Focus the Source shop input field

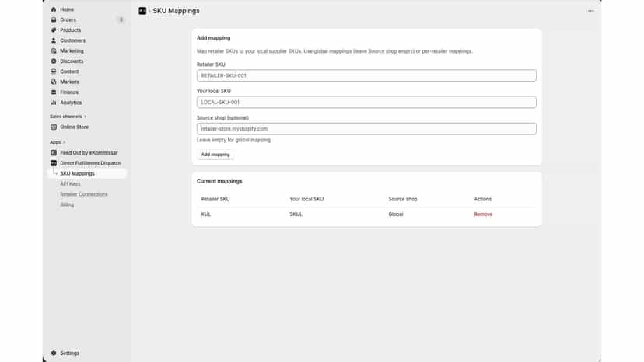[366, 128]
